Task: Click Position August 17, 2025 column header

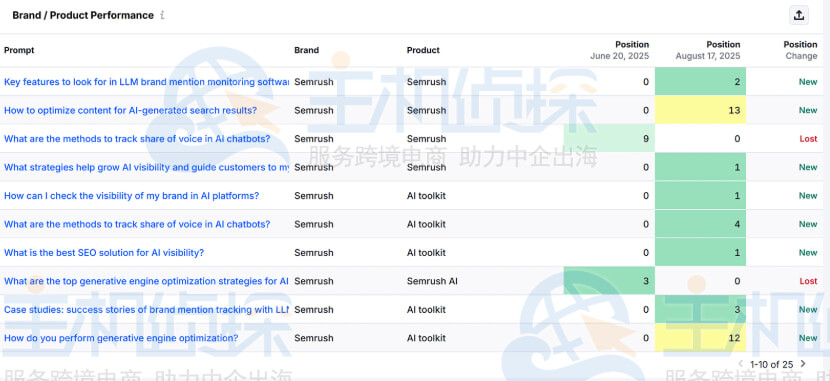Action: point(708,50)
